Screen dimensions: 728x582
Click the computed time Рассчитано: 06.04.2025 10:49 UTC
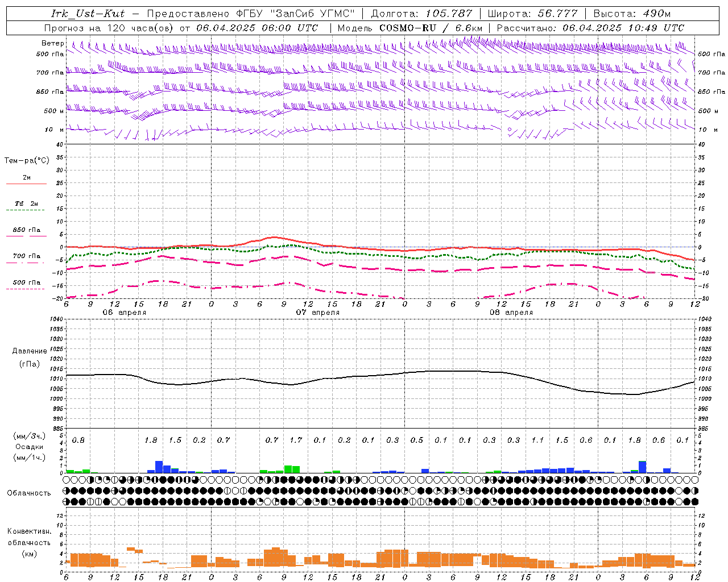coord(590,28)
